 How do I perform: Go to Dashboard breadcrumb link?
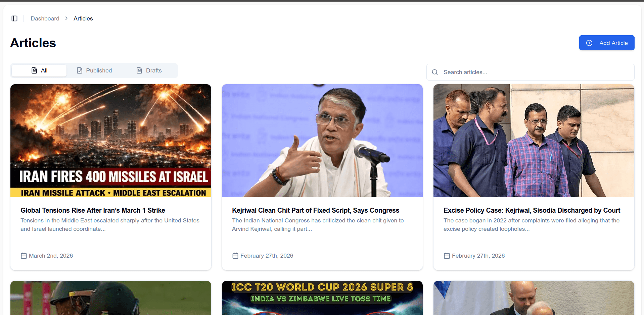click(45, 18)
